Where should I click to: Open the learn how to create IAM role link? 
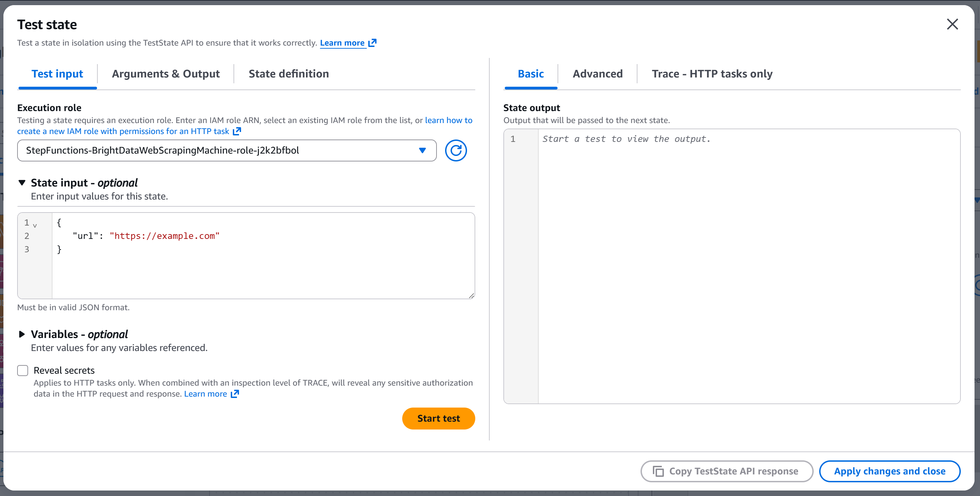[x=448, y=120]
